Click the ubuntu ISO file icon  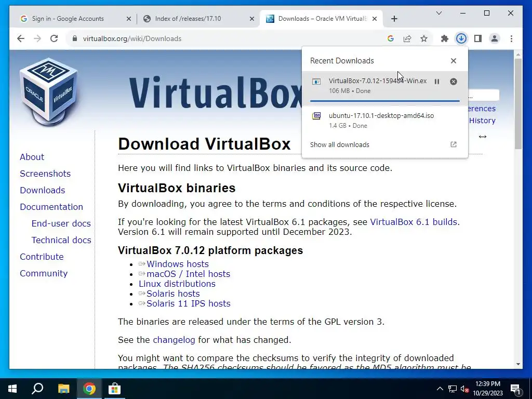tap(316, 116)
